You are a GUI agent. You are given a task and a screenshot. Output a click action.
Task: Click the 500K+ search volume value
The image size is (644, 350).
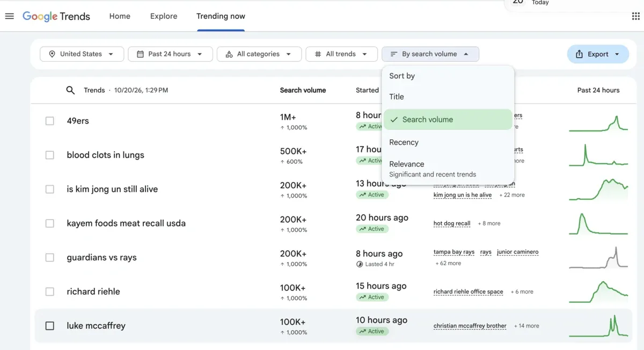point(293,151)
